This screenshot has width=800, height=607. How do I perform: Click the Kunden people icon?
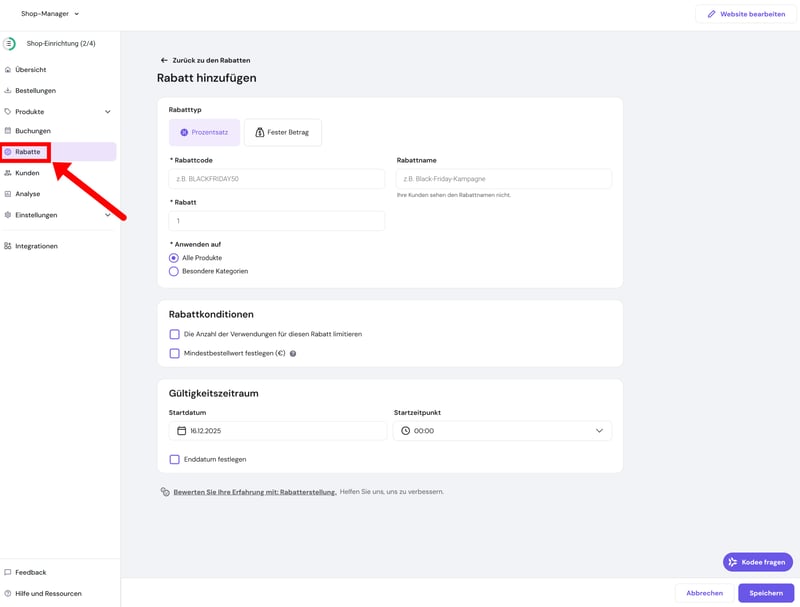point(8,173)
